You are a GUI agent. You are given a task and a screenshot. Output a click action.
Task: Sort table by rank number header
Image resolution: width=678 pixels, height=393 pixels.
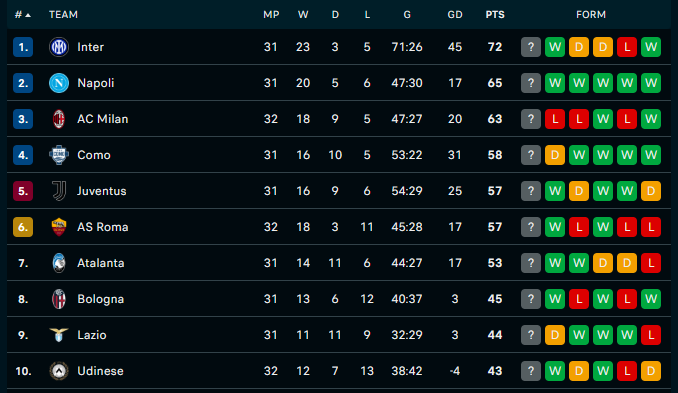click(22, 15)
